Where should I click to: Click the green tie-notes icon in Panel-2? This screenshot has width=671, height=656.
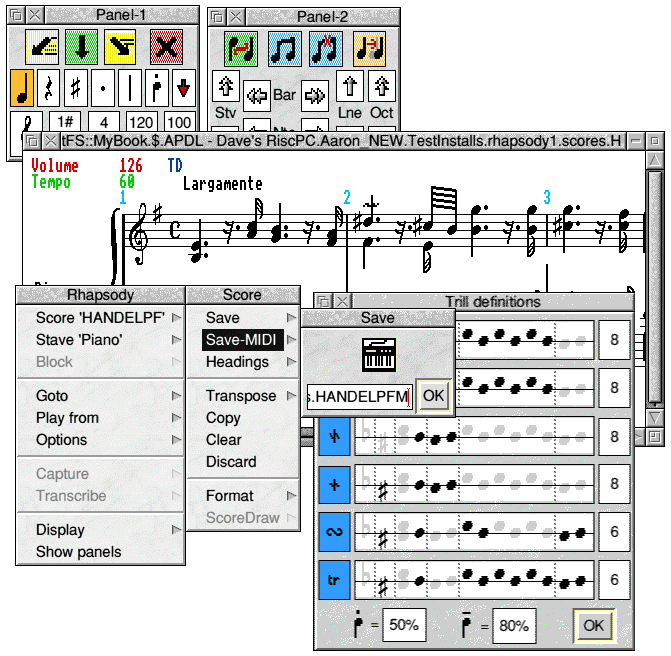tap(241, 49)
